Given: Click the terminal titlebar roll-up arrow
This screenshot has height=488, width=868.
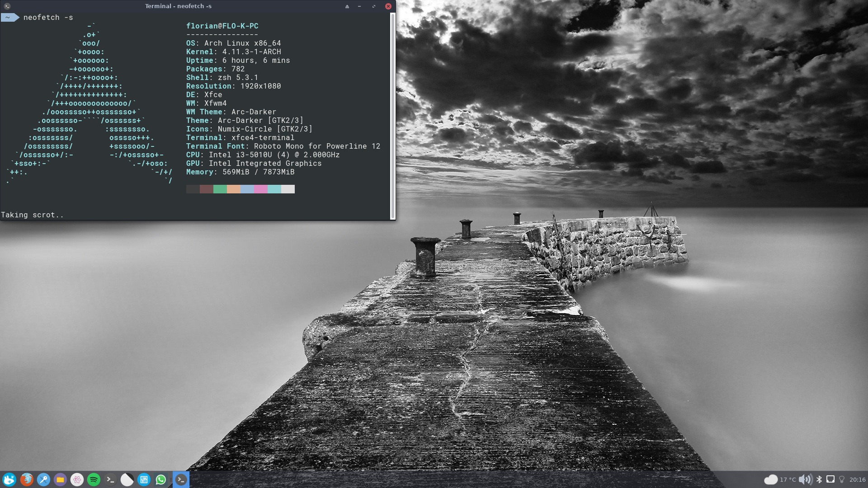Looking at the screenshot, I should tap(347, 6).
